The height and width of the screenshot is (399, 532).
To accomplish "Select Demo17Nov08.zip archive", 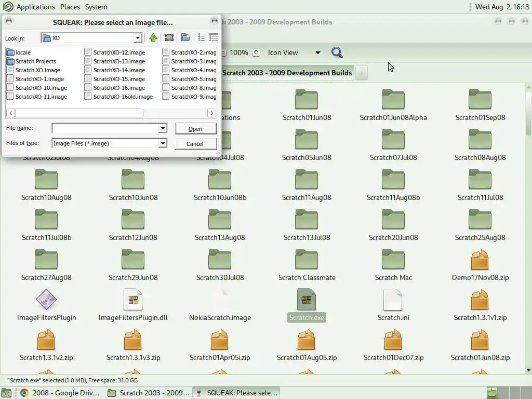I will pos(480,265).
